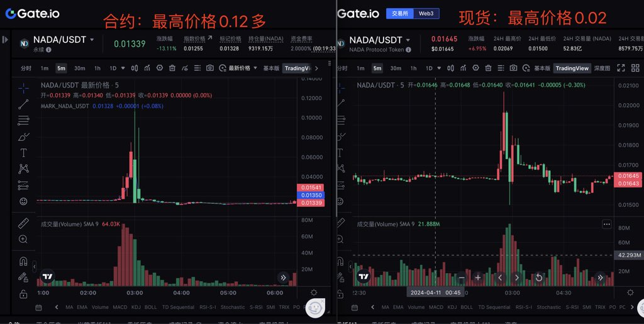Select text tool in left chart
Viewport: 644px width, 324px height.
23,153
